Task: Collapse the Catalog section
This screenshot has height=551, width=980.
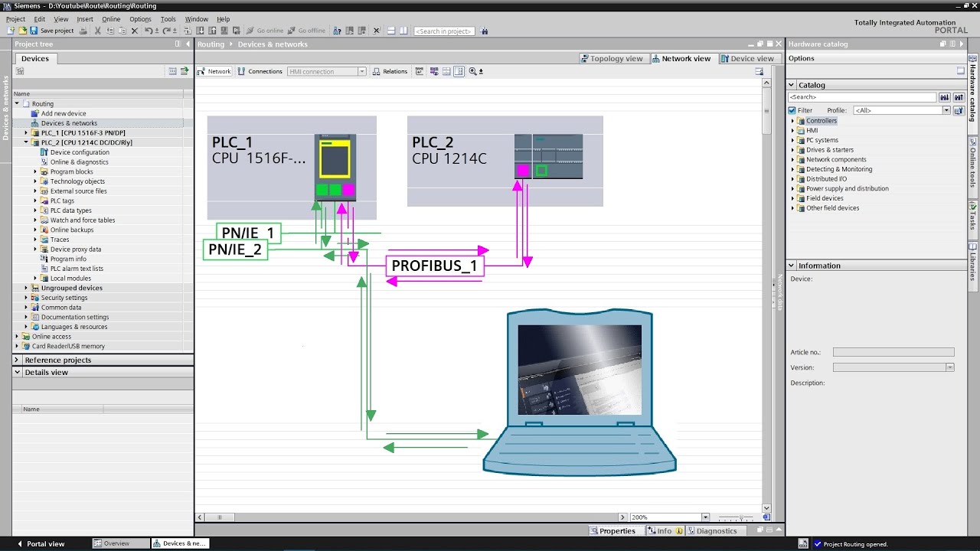Action: tap(792, 85)
